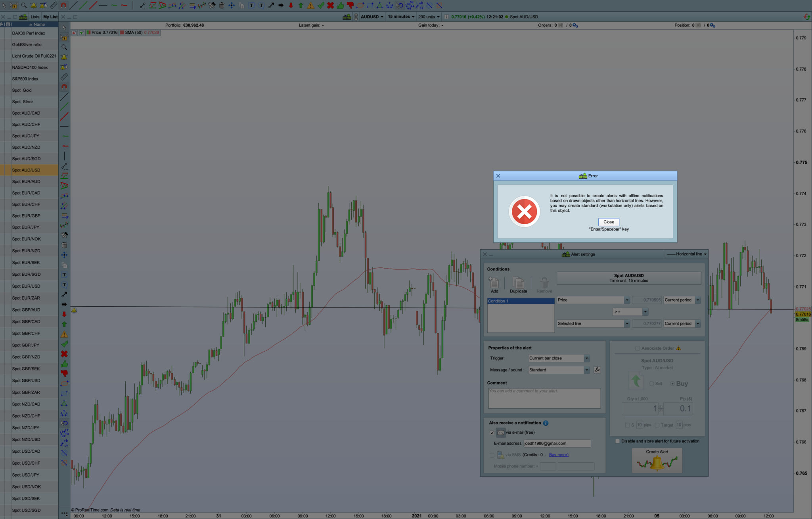Select the magnifier zoom tool in sidebar
The height and width of the screenshot is (519, 812).
(x=64, y=47)
